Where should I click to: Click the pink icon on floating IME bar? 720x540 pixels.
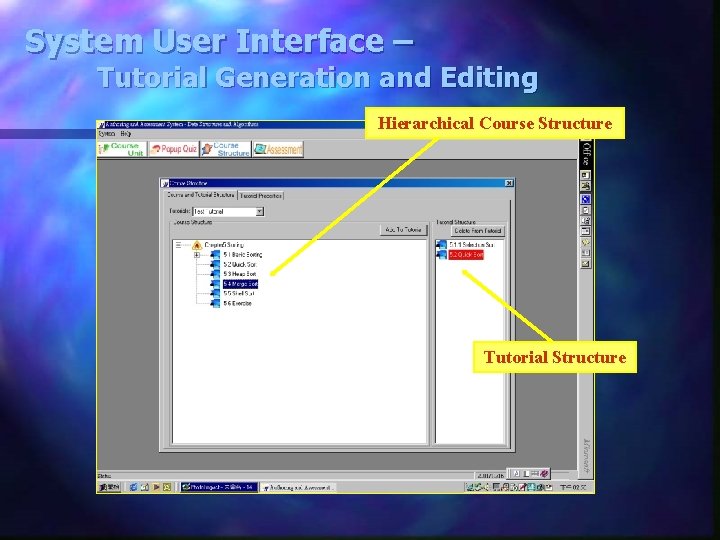pos(544,473)
